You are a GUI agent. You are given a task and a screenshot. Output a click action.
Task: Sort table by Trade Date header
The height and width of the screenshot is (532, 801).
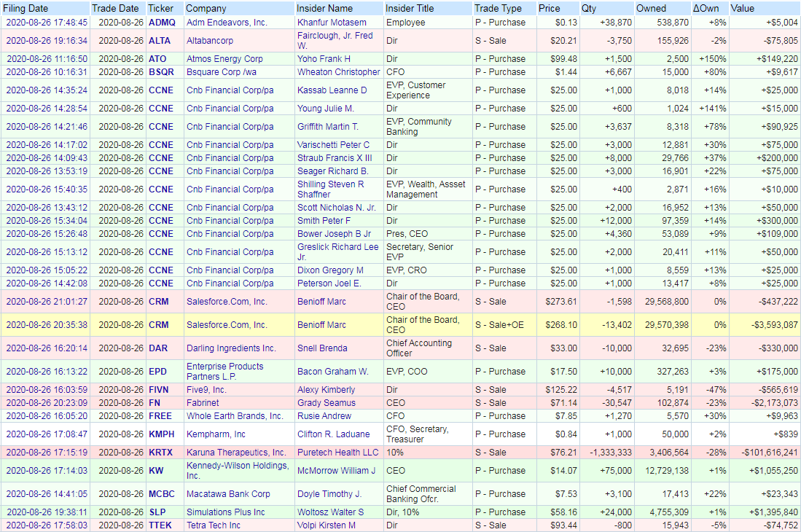pos(115,8)
